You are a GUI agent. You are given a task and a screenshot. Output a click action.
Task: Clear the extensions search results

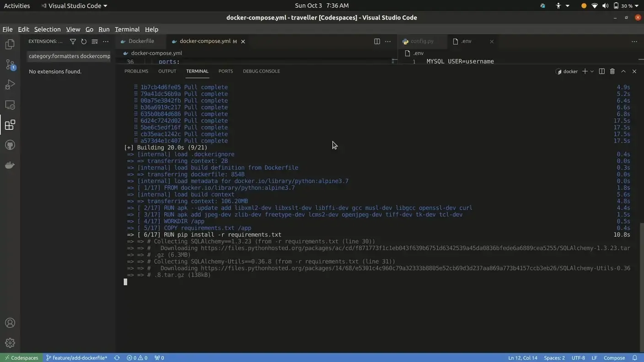click(95, 41)
